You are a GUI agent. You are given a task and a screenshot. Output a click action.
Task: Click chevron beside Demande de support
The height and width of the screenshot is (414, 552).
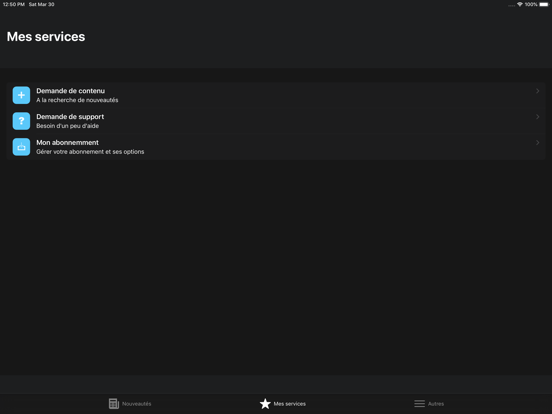(538, 117)
